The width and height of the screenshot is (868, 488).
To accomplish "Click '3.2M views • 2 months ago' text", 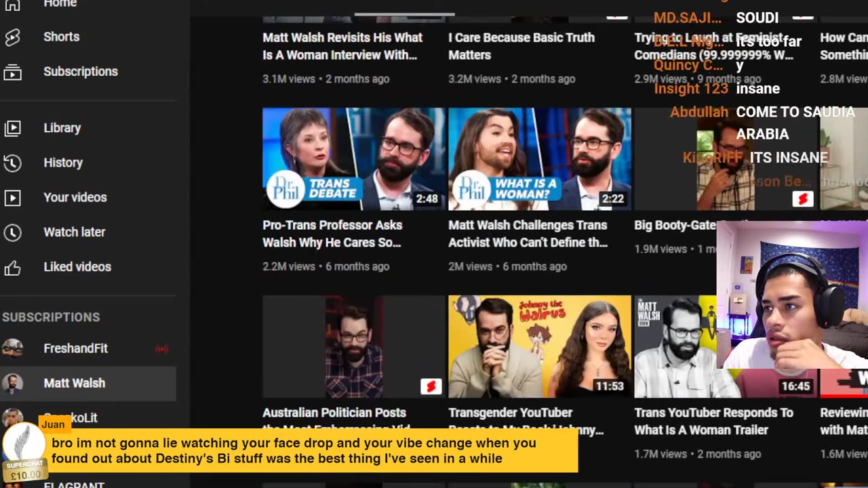I will pyautogui.click(x=512, y=79).
